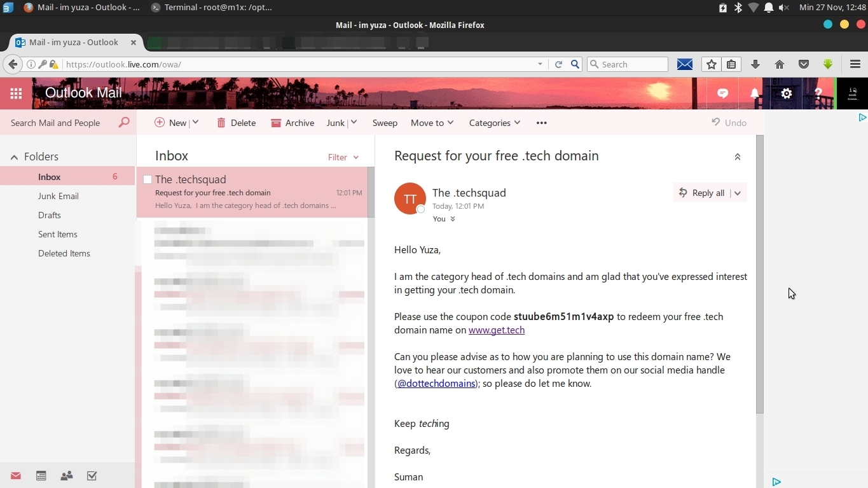868x488 pixels.
Task: Click the Bluetooth tray icon
Action: [738, 8]
